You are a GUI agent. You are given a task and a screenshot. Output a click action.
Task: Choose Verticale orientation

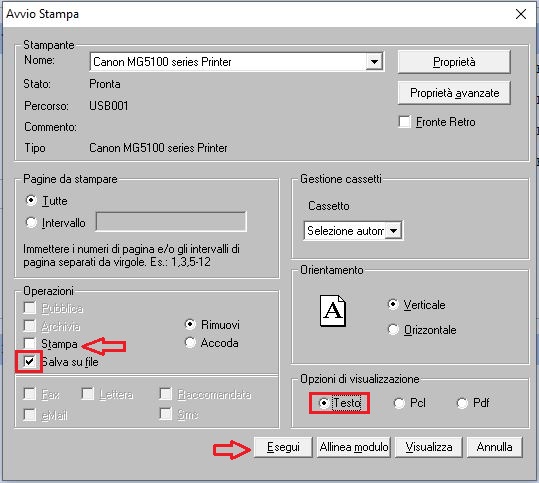point(393,305)
